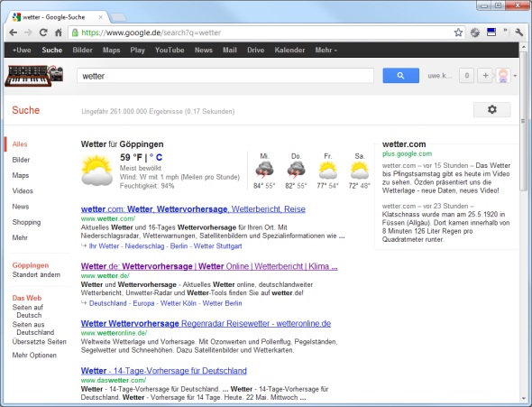Viewport: 532px width, 407px height.
Task: Open +Uwe in the Google bar
Action: click(22, 50)
